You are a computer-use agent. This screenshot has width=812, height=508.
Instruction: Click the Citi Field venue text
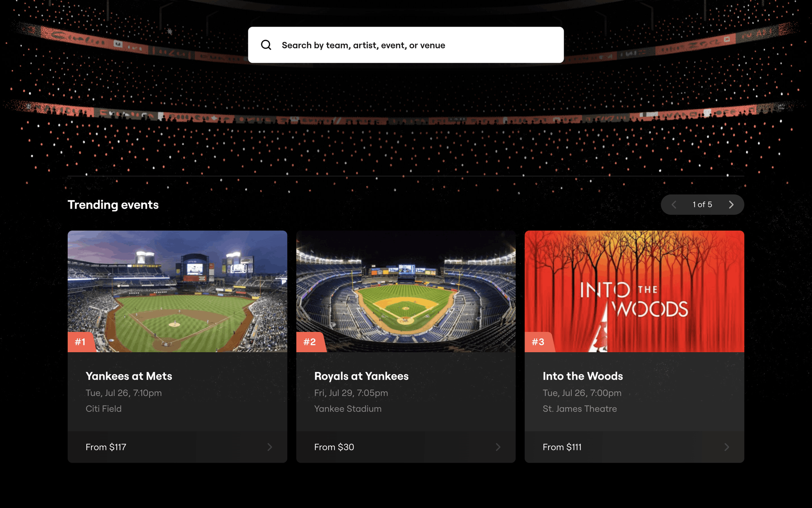coord(104,409)
